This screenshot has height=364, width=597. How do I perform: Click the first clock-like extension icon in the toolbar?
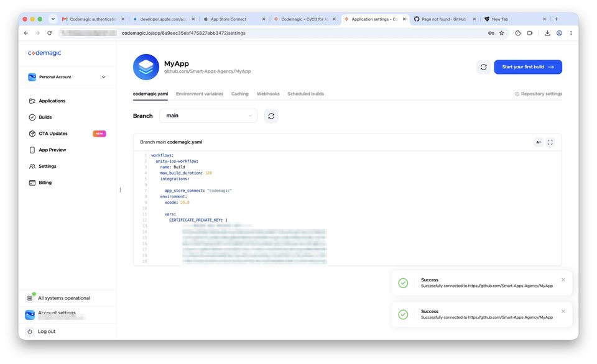click(x=518, y=33)
